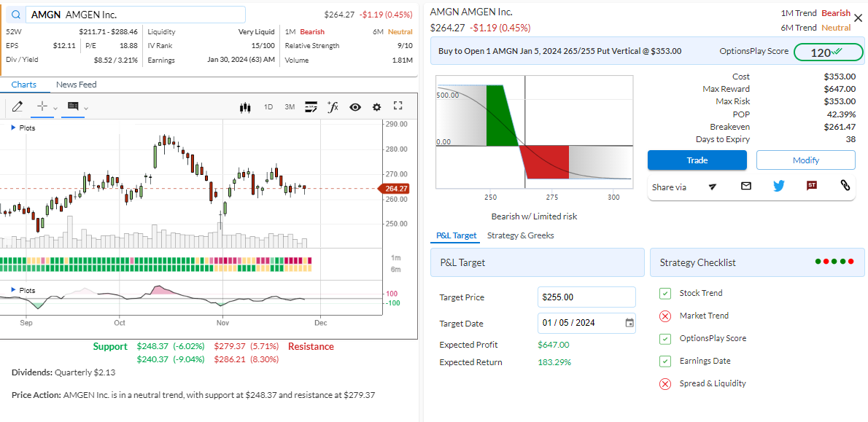Open the crosshair tool dropdown arrow
The height and width of the screenshot is (422, 868).
tap(55, 109)
